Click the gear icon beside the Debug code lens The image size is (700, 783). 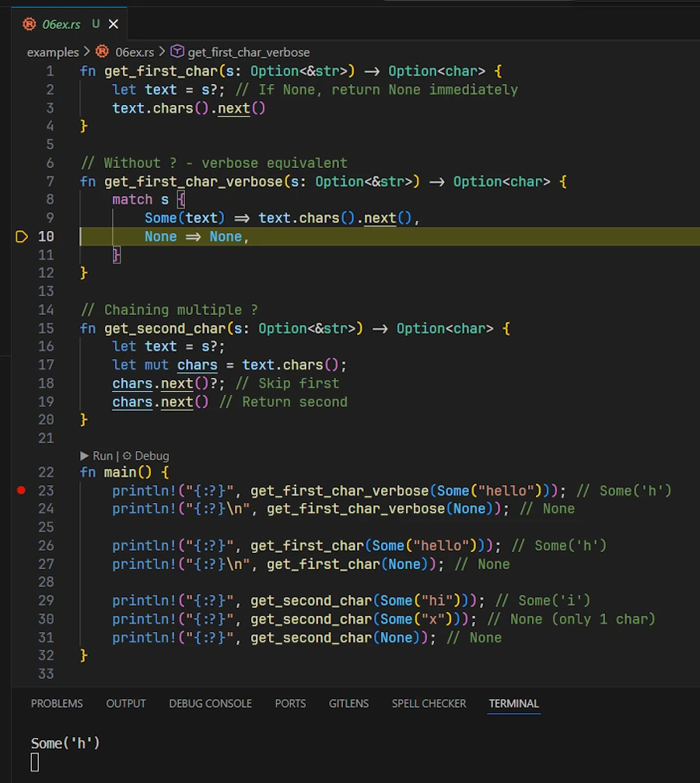(x=127, y=456)
